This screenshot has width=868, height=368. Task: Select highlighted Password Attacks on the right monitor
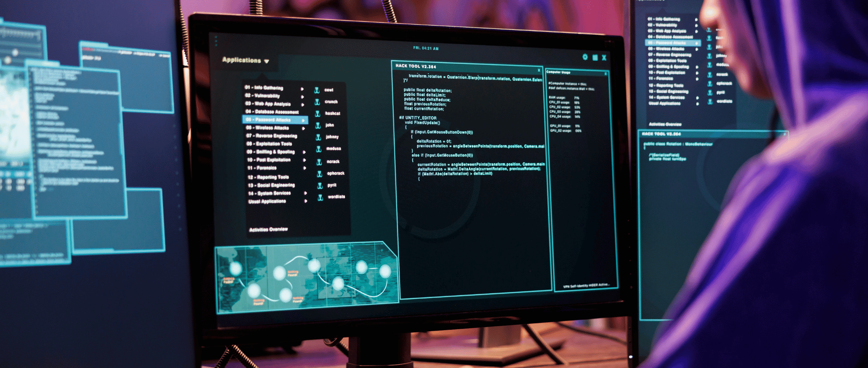[x=673, y=43]
